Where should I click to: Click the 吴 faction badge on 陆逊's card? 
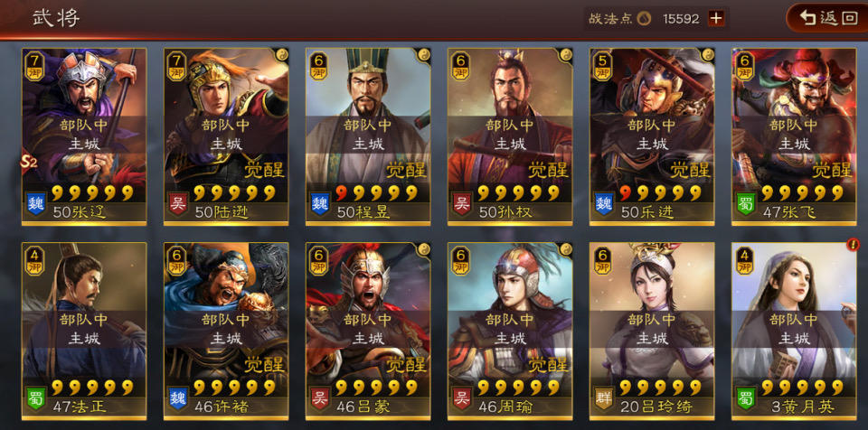click(178, 203)
